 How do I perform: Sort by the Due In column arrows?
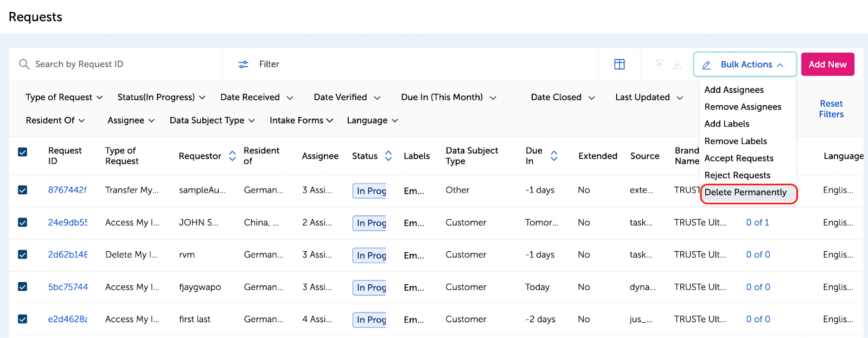coord(554,156)
